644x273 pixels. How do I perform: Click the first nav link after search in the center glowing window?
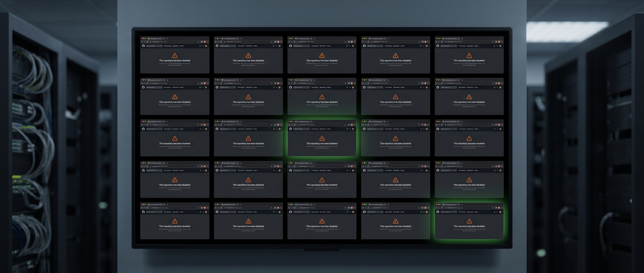315,129
